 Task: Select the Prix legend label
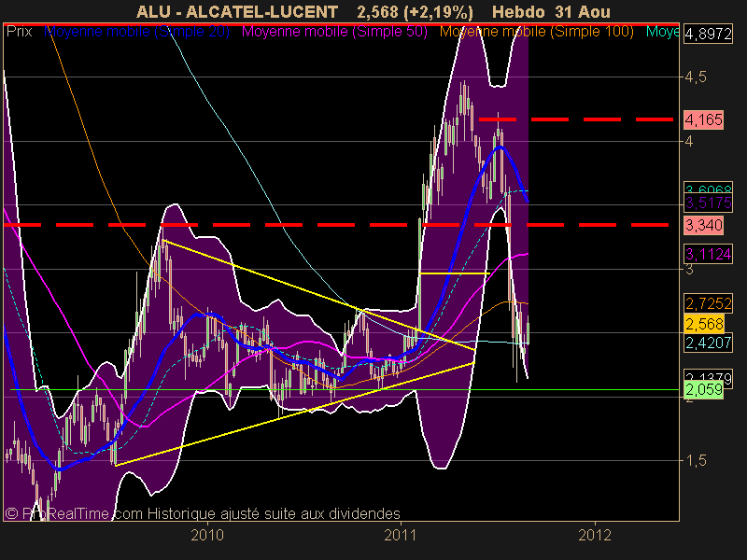pos(19,32)
